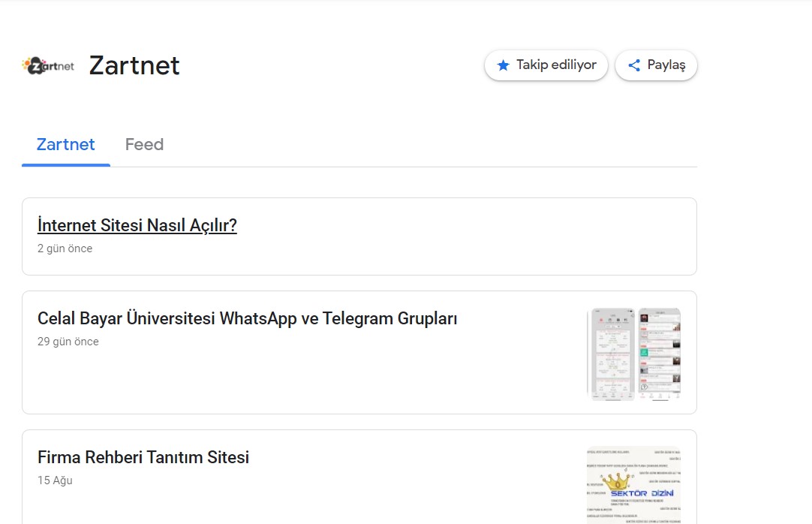Click the '29 gün önce' timestamp
This screenshot has width=812, height=524.
point(68,342)
